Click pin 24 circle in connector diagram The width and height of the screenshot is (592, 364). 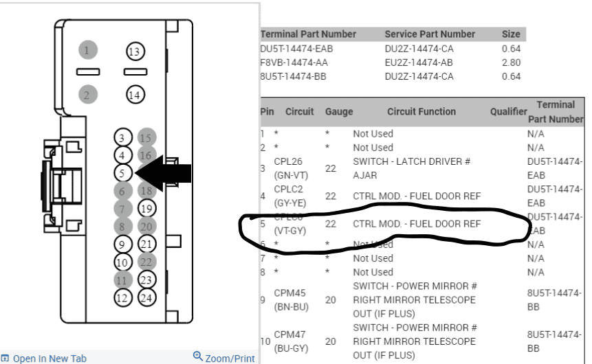point(147,297)
